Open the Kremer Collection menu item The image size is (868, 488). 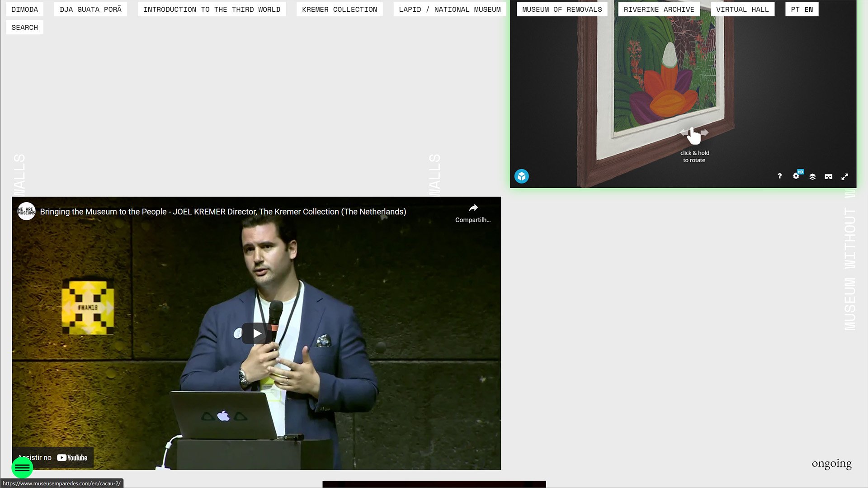[340, 9]
